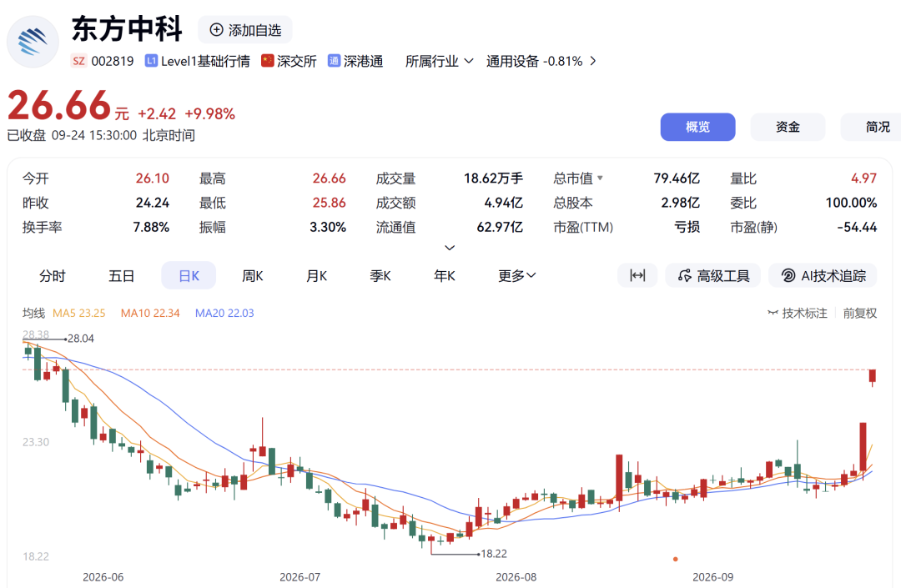This screenshot has width=901, height=588.
Task: Open 前复权 adjustment dropdown
Action: 859,313
